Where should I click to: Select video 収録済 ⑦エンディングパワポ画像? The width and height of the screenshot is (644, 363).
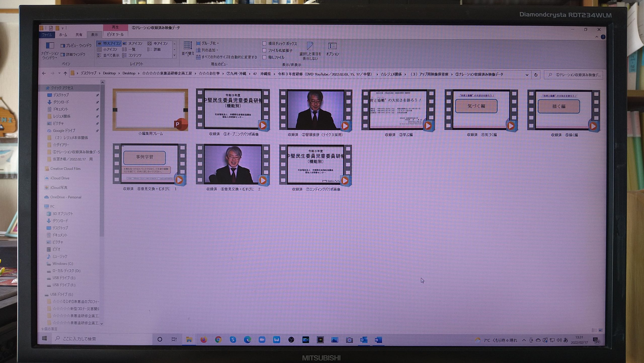point(315,168)
